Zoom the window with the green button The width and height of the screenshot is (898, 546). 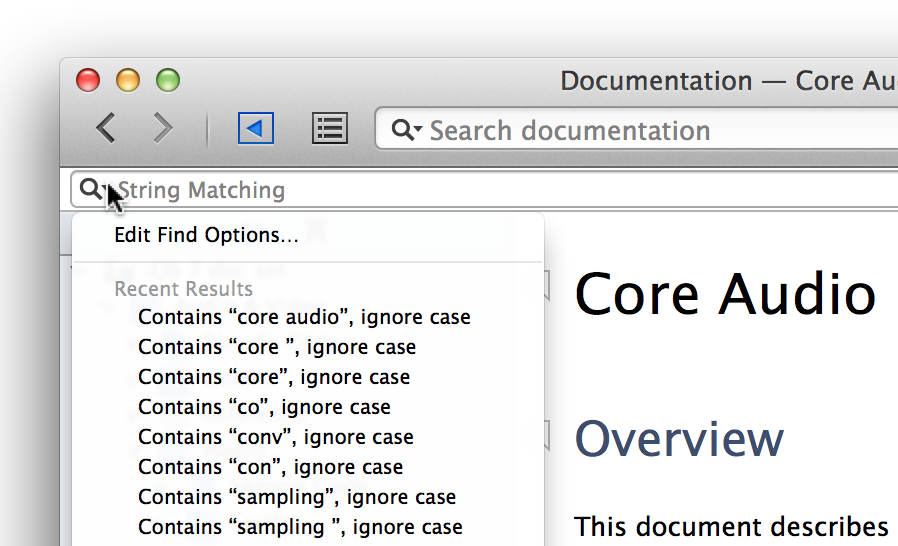point(168,80)
